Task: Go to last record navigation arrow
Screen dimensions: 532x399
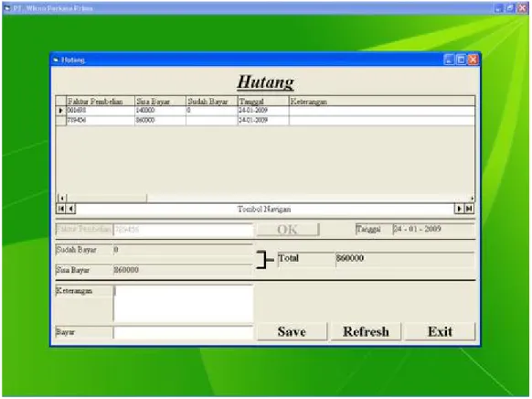Action: [x=469, y=209]
